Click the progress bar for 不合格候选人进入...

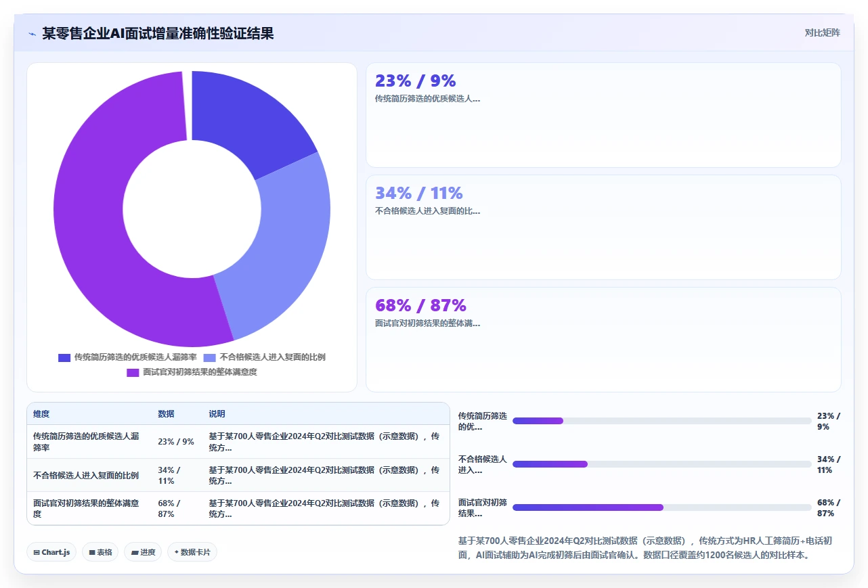[661, 464]
